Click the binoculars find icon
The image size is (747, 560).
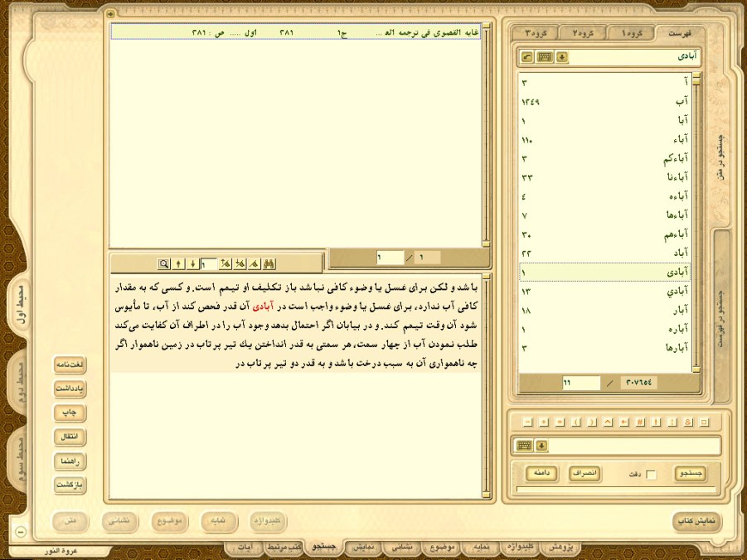(x=269, y=263)
